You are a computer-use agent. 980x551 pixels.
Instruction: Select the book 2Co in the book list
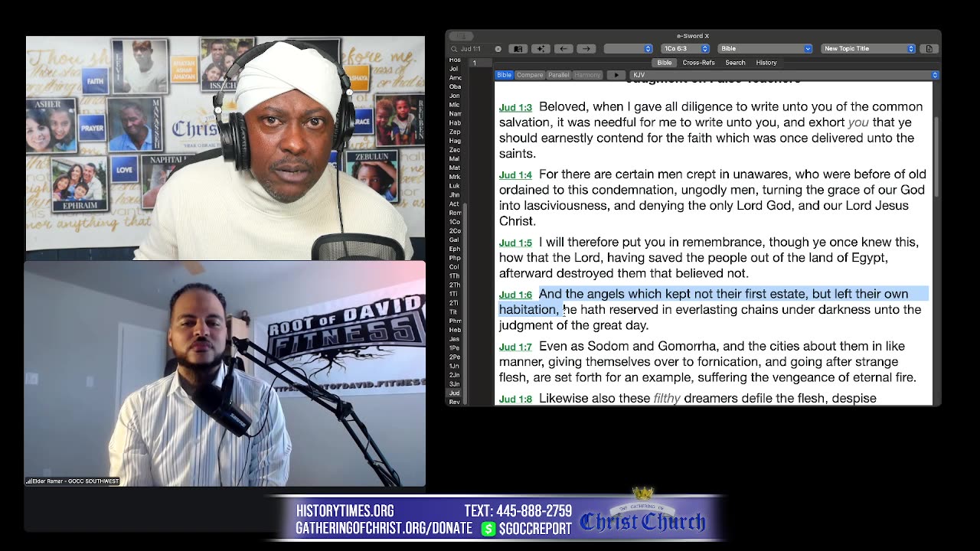point(455,231)
